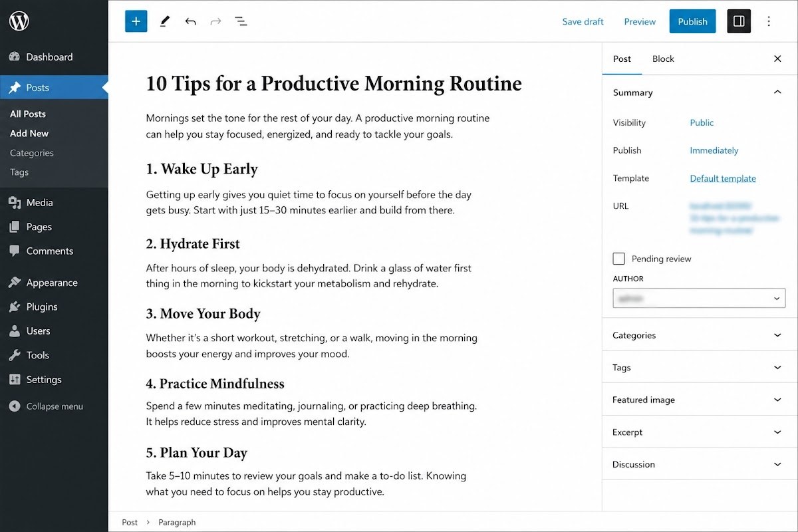Click the Pages icon in sidebar

[15, 227]
